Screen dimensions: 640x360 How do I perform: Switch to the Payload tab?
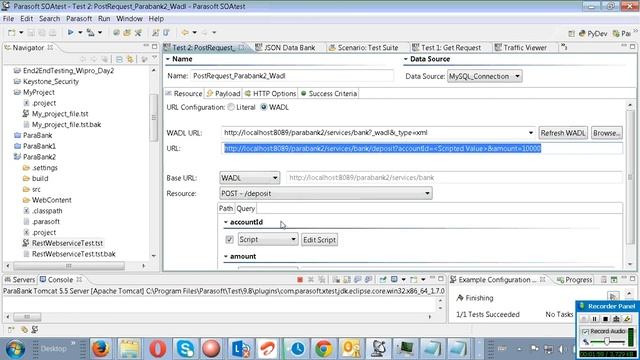tap(223, 94)
